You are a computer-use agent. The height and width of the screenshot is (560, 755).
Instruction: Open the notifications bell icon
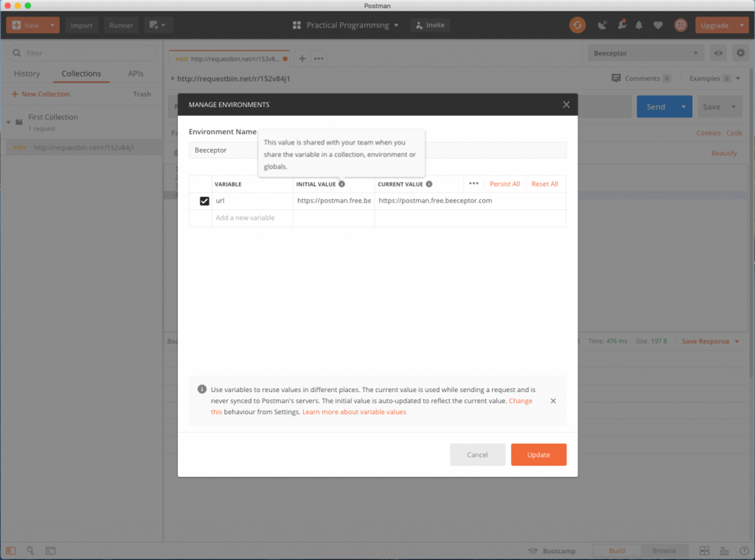click(639, 25)
